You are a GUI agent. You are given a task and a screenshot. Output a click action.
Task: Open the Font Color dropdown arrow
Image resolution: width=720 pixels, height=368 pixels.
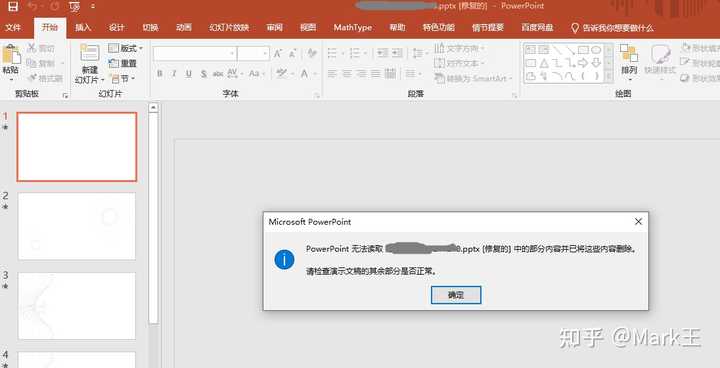pos(315,74)
